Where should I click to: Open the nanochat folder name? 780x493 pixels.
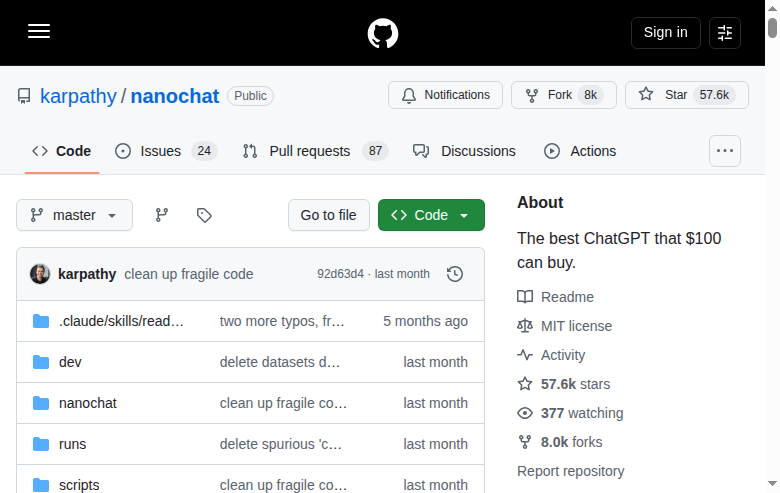(88, 403)
